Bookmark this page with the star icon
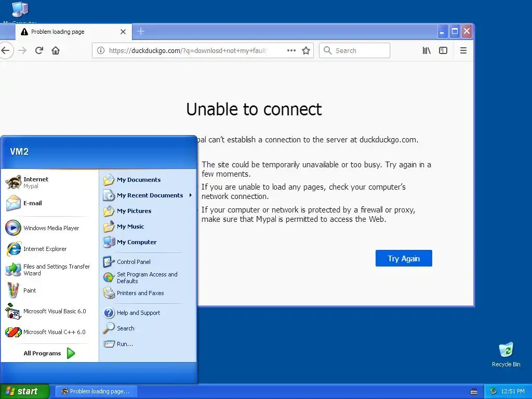 (x=306, y=50)
